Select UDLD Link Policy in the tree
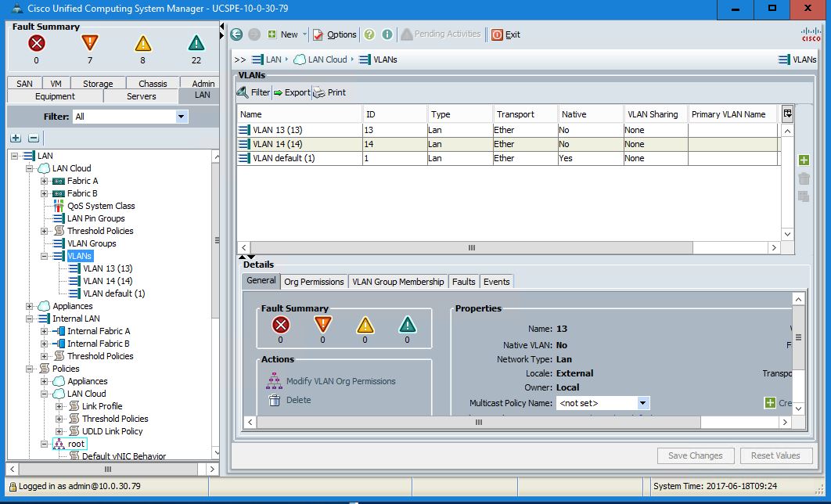 (x=113, y=431)
